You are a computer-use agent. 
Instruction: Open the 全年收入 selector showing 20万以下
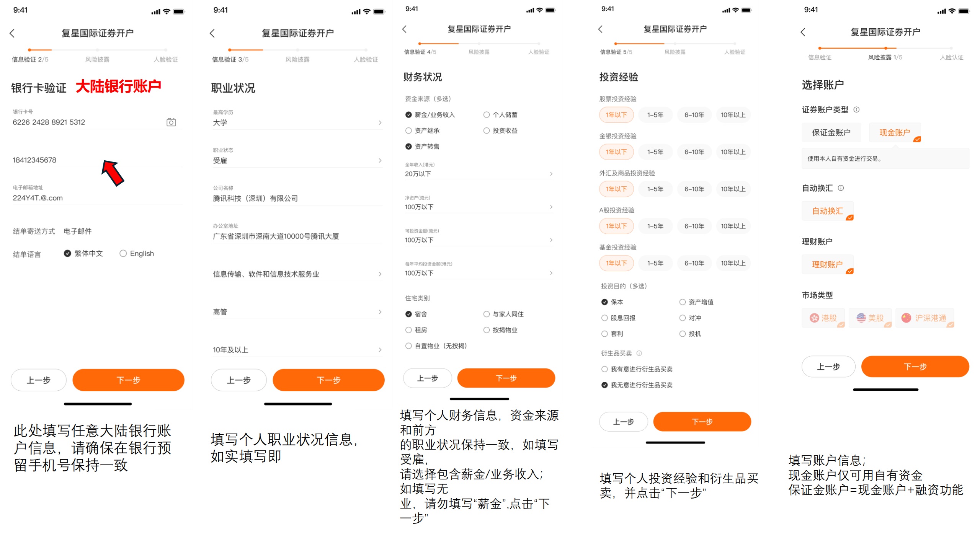[x=479, y=173]
